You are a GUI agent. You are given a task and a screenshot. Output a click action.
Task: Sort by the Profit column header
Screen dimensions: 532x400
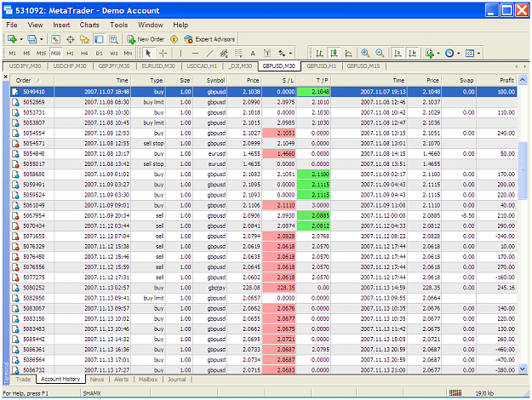pyautogui.click(x=496, y=80)
